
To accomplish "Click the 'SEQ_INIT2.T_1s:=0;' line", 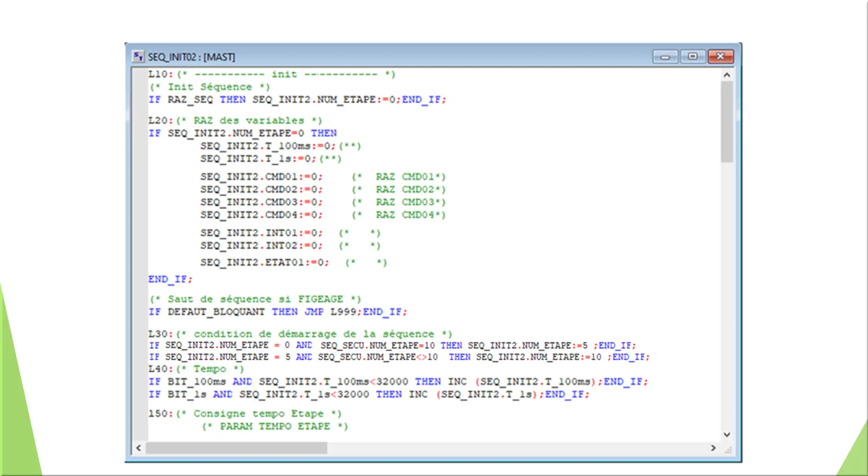I will pyautogui.click(x=271, y=159).
